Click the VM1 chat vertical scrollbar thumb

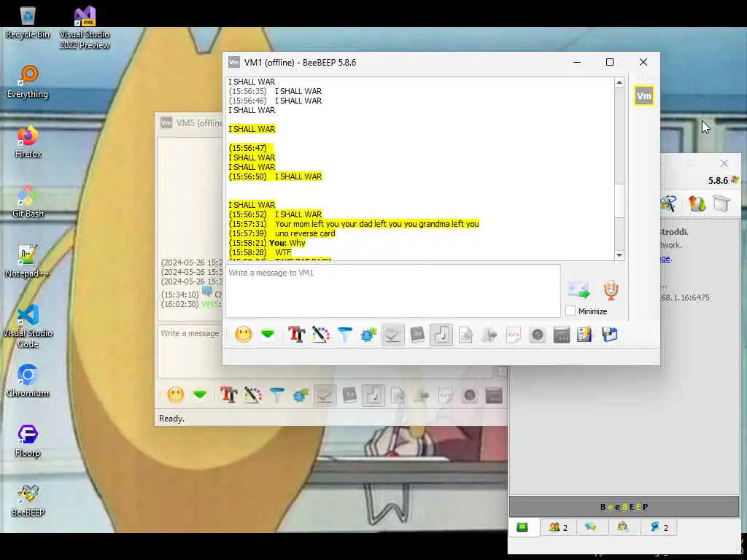619,201
